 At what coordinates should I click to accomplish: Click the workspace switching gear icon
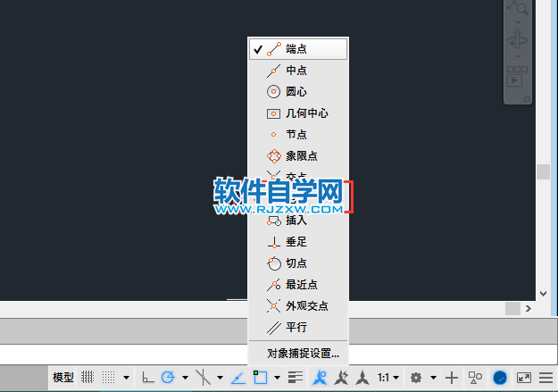tap(416, 378)
